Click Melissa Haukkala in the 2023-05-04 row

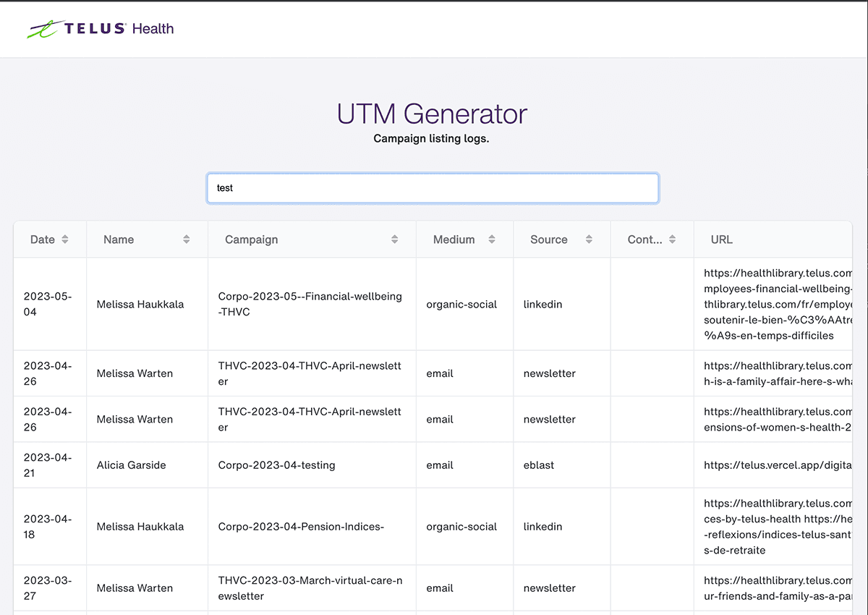click(140, 305)
